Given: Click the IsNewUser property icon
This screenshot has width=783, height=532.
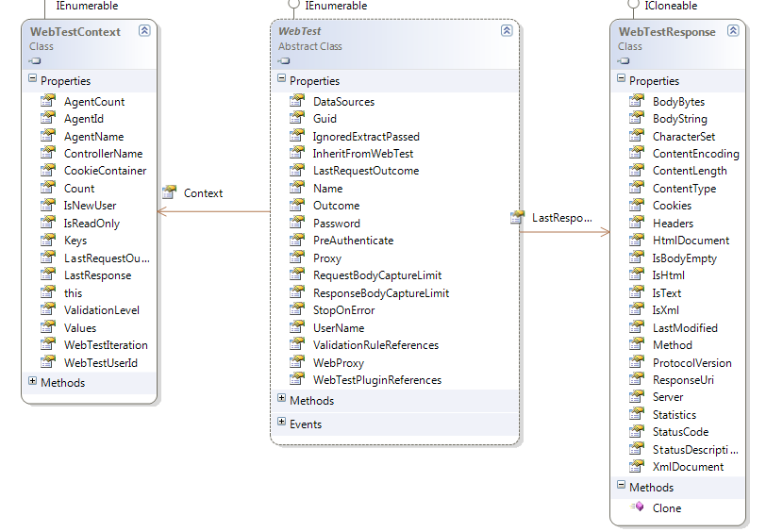Looking at the screenshot, I should point(48,205).
